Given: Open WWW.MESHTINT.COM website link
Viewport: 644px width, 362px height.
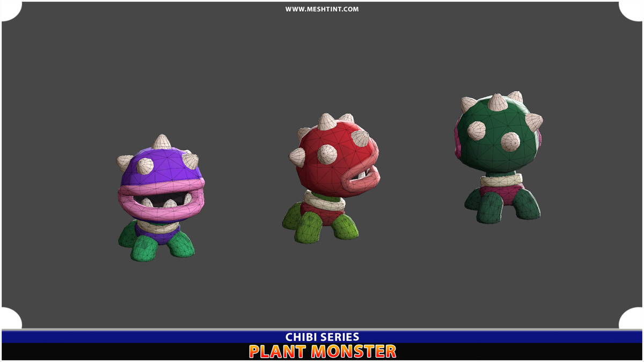Looking at the screenshot, I should [322, 9].
